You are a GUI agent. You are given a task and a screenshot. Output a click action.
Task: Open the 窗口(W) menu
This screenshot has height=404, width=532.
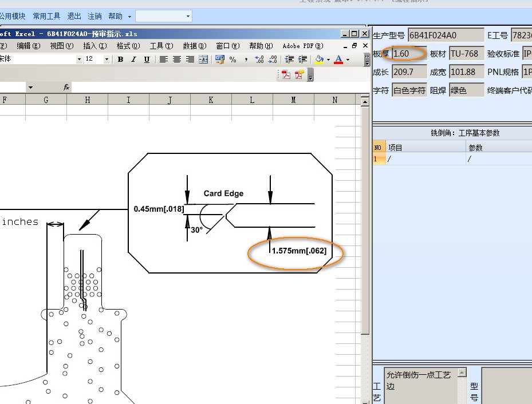click(228, 46)
